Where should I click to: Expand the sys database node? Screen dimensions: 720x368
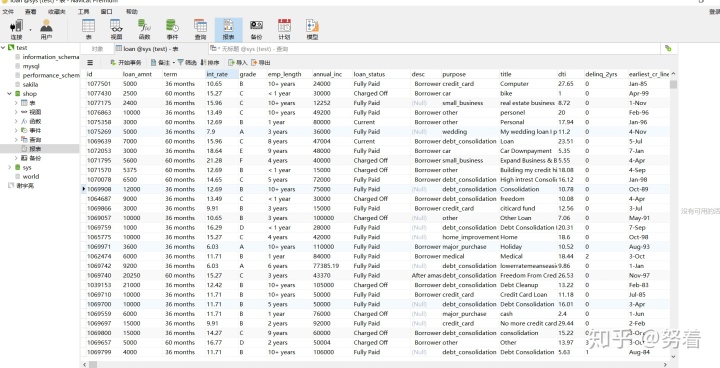(x=10, y=167)
